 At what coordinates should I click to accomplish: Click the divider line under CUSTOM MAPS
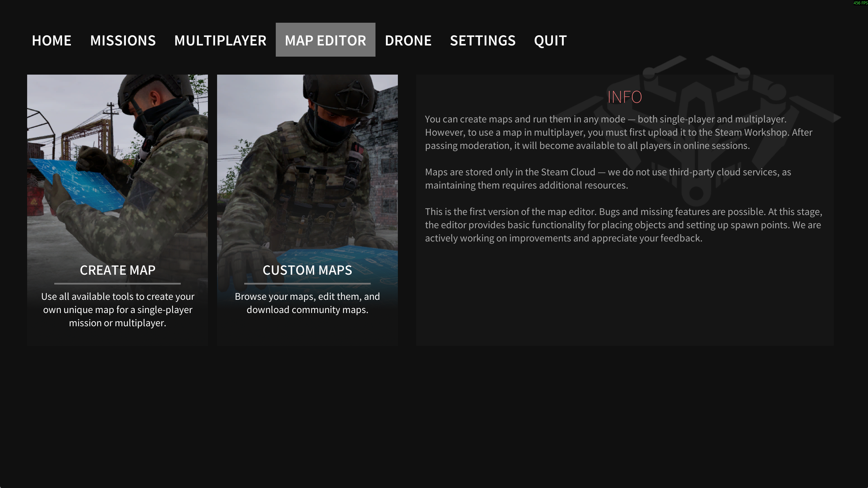coord(307,284)
